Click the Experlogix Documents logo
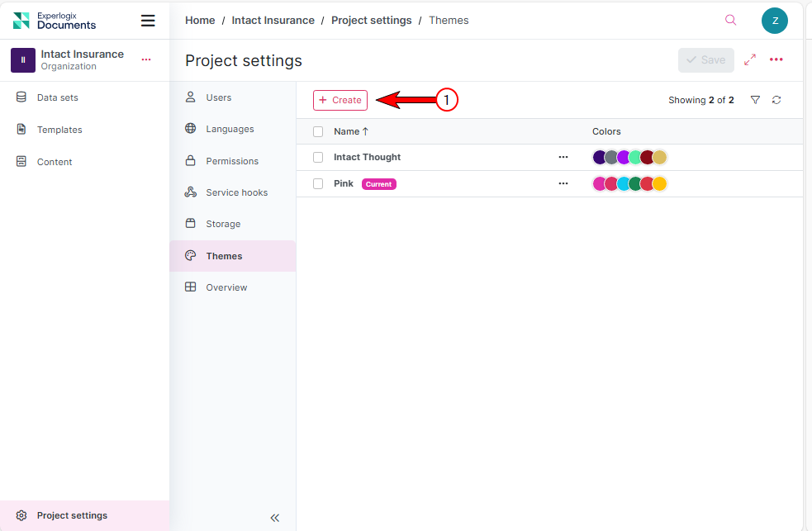 pyautogui.click(x=55, y=21)
